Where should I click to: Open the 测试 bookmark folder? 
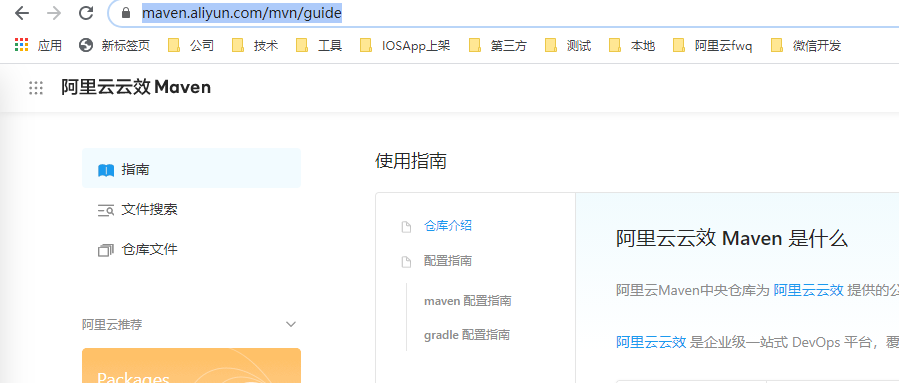568,45
